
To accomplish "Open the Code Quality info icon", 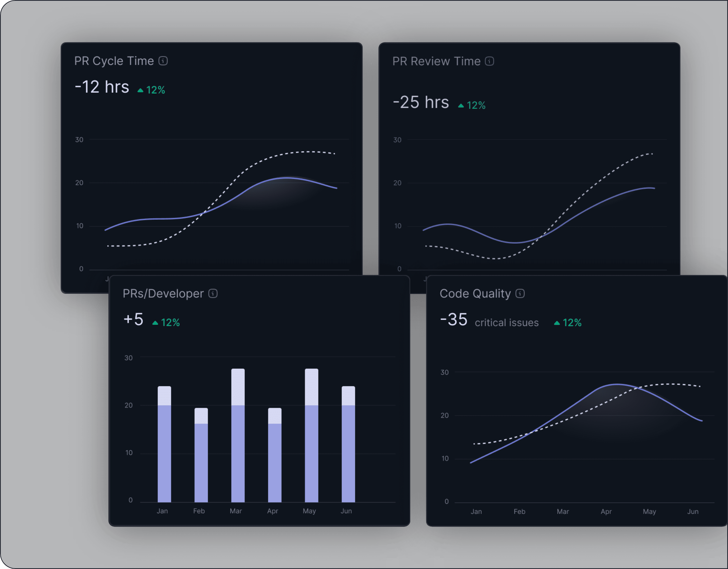I will pyautogui.click(x=520, y=293).
